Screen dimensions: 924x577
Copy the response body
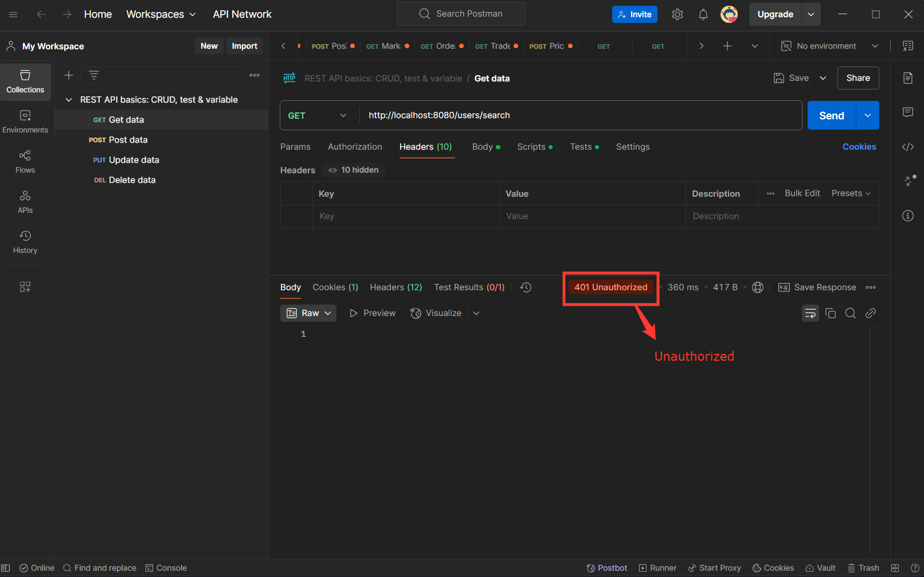[831, 313]
